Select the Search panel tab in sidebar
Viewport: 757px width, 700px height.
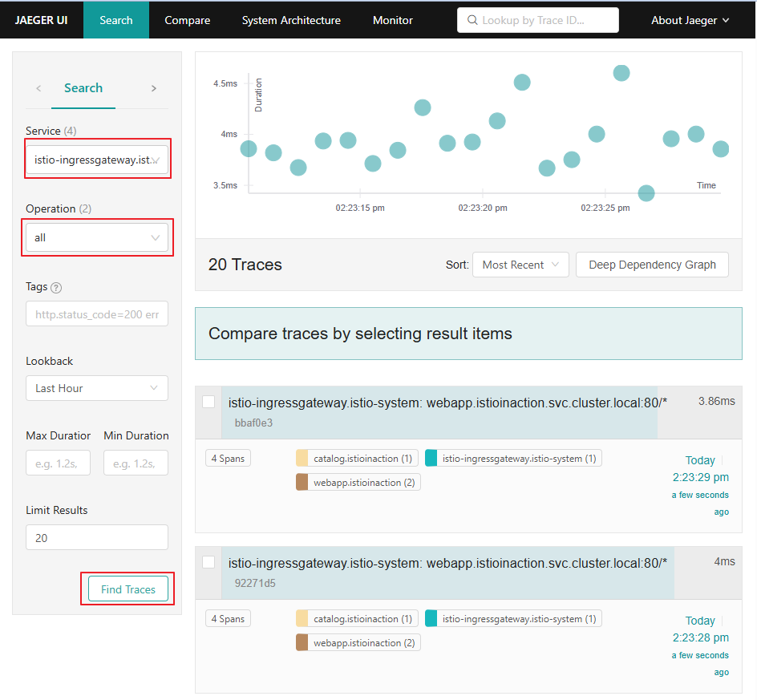(83, 88)
